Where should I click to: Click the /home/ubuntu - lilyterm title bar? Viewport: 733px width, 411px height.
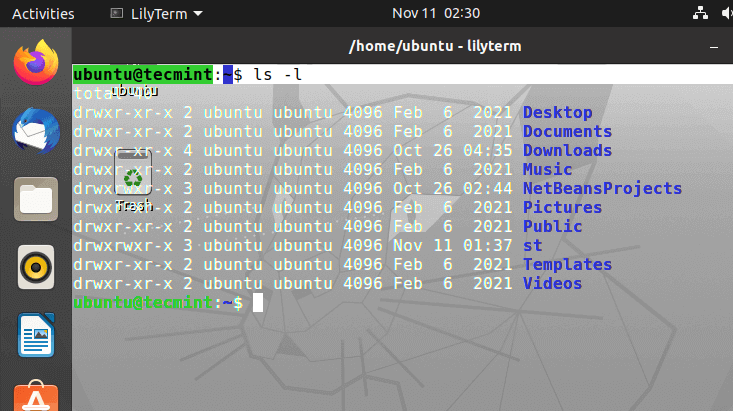[x=435, y=46]
